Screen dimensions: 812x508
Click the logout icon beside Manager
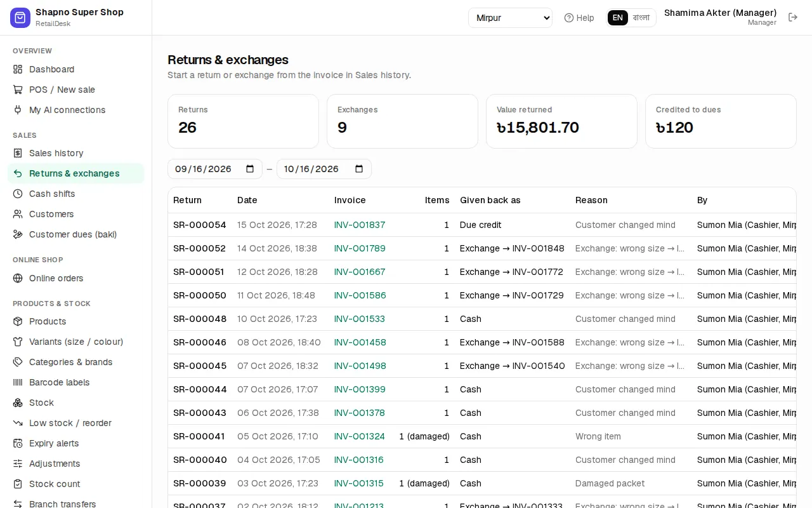pos(793,17)
